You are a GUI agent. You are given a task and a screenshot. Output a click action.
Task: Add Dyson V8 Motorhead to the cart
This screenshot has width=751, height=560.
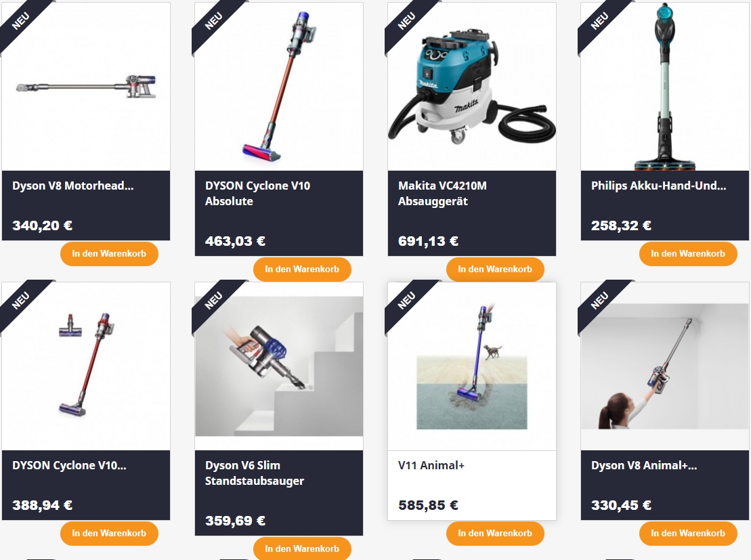[x=109, y=253]
